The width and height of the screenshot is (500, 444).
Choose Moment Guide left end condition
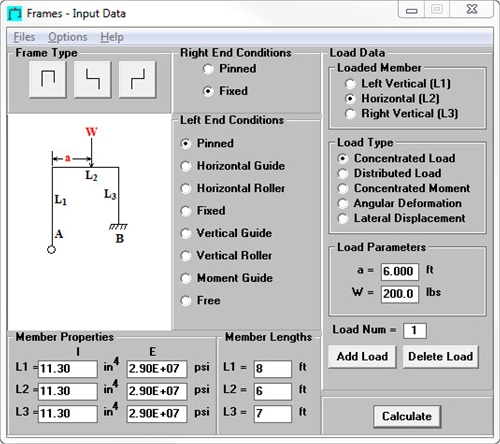(x=227, y=278)
